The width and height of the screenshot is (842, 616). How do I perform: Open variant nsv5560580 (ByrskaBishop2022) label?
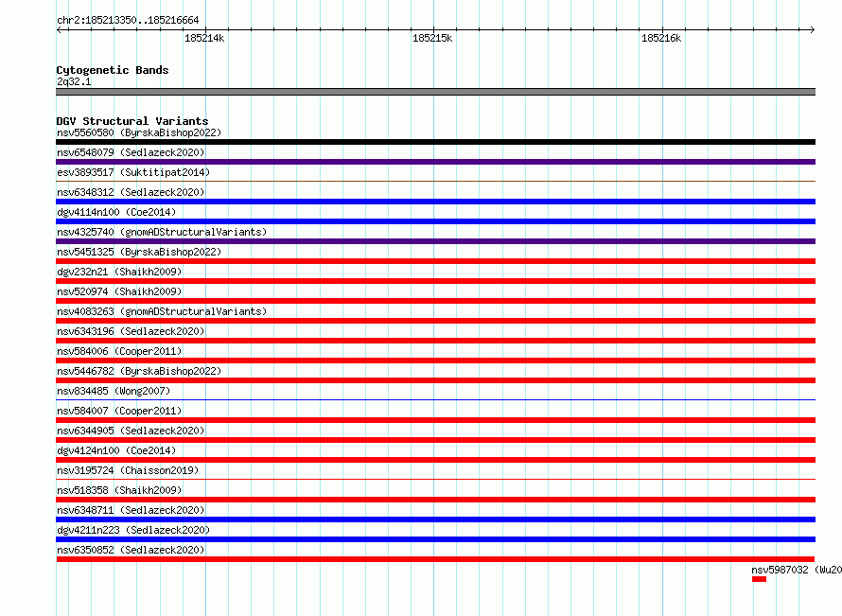pos(139,132)
